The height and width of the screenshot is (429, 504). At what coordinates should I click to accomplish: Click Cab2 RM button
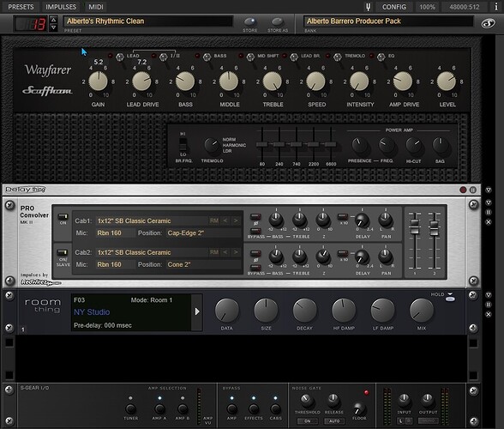tap(214, 252)
